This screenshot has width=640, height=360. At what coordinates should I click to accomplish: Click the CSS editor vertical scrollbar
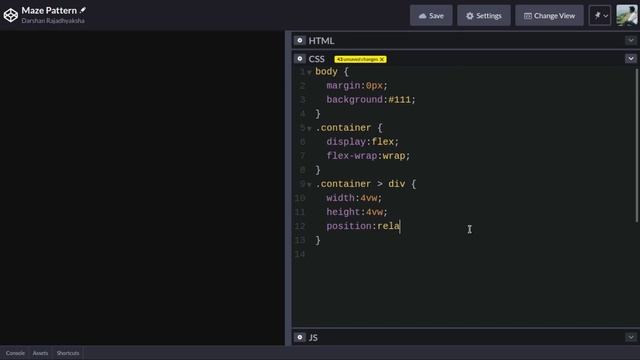(637, 145)
